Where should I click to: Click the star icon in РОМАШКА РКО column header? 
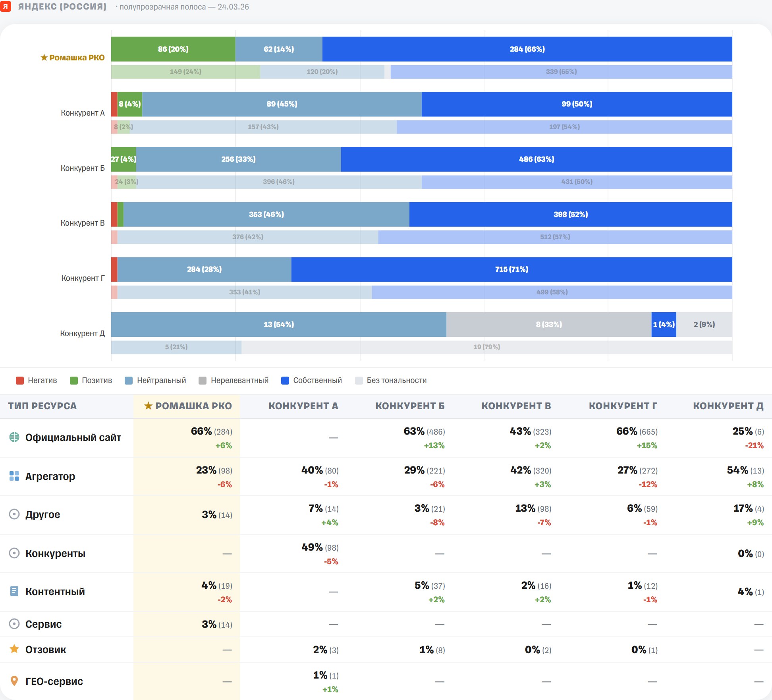[148, 406]
